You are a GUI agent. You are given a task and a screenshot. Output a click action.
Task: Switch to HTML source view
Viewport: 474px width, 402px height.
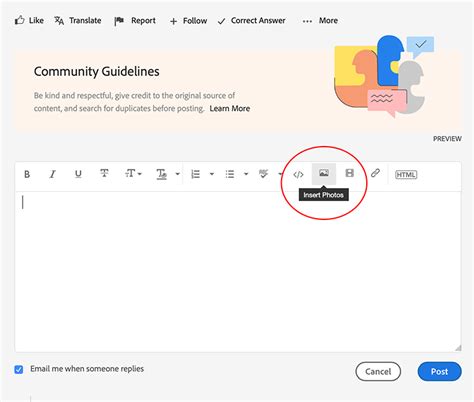[406, 174]
